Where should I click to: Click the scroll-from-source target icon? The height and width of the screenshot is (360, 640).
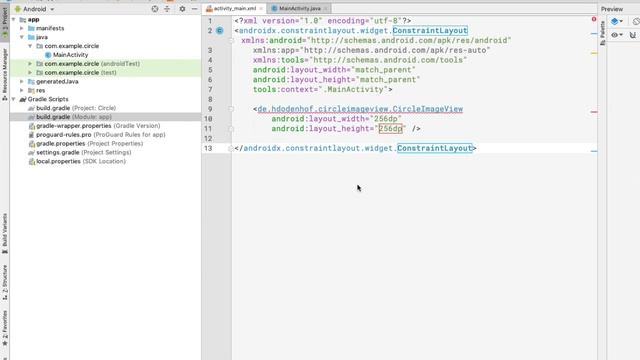click(x=155, y=9)
